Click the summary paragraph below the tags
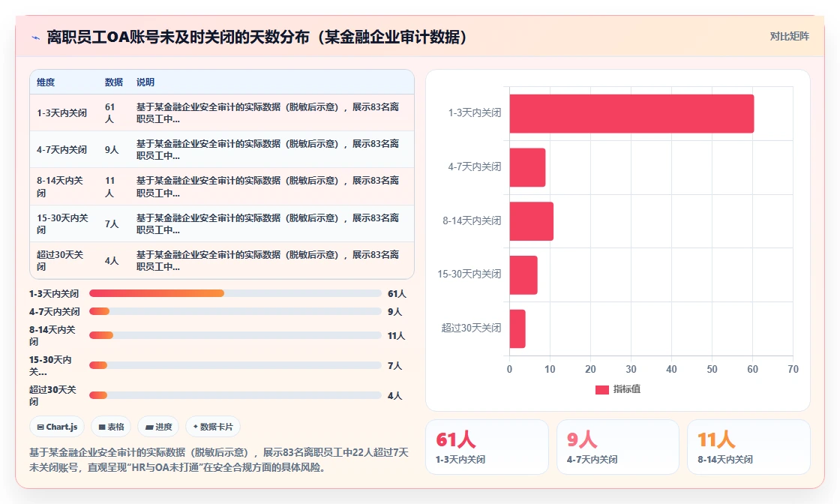The height and width of the screenshot is (504, 840). point(218,460)
